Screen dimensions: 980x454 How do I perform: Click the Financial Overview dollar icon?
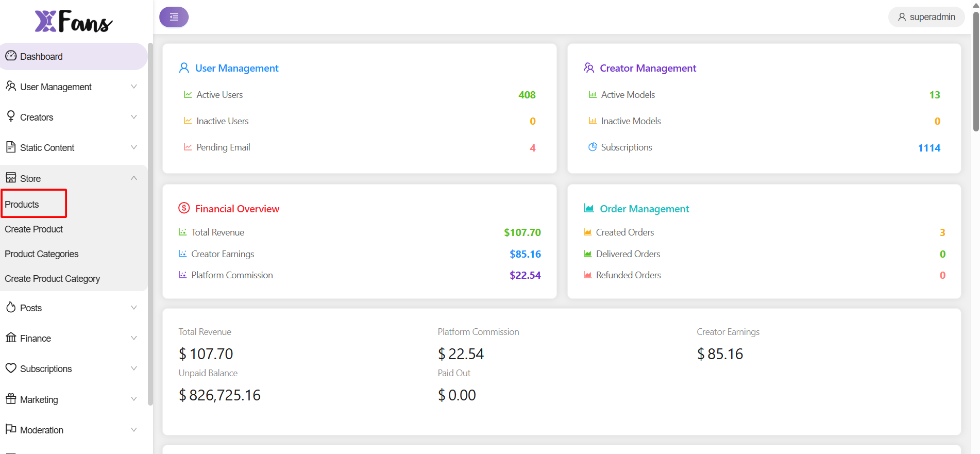point(184,208)
